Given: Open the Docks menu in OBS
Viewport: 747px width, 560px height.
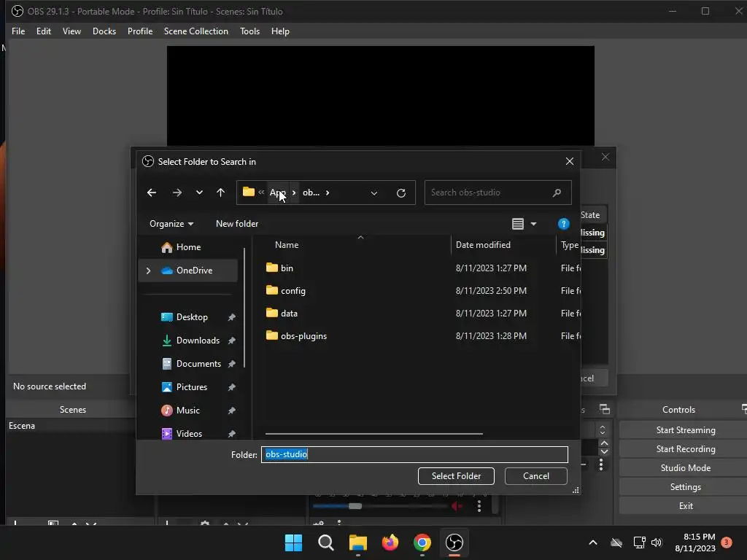Looking at the screenshot, I should click(104, 31).
